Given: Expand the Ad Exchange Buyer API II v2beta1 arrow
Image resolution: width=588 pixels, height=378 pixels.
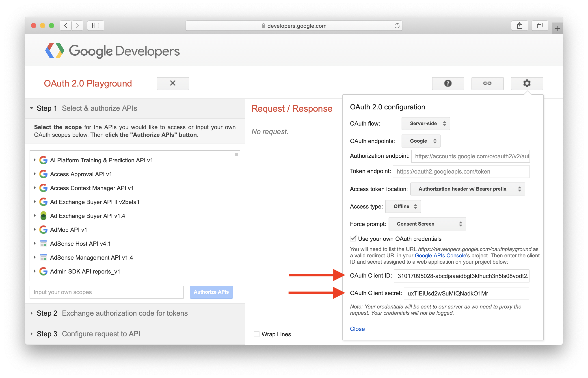Looking at the screenshot, I should 35,202.
